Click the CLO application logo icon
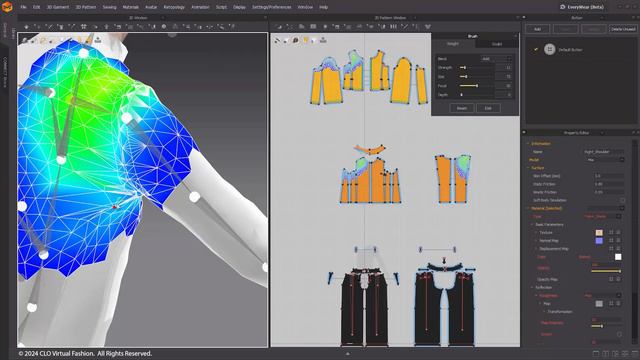Screen dimensions: 640x360 click(7, 7)
